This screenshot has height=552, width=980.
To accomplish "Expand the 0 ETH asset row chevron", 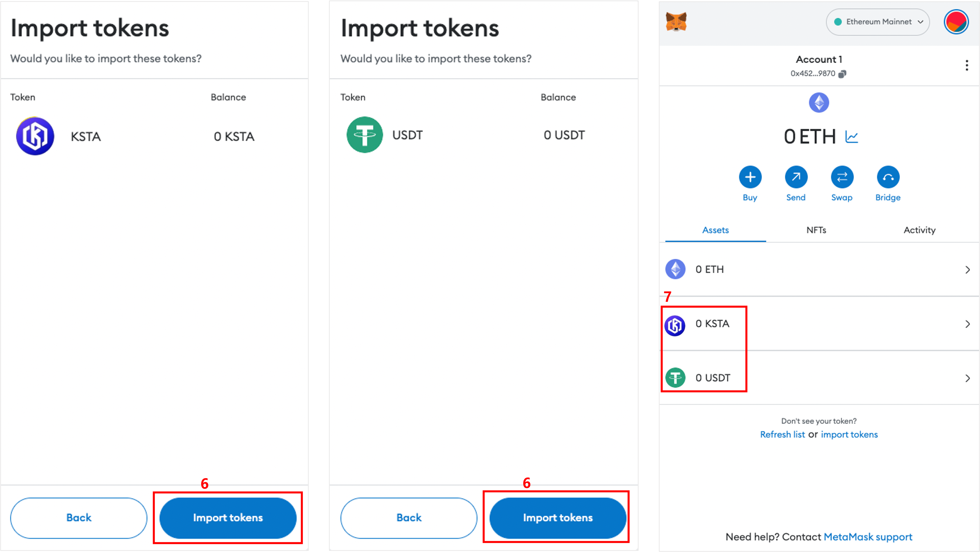I will [968, 270].
